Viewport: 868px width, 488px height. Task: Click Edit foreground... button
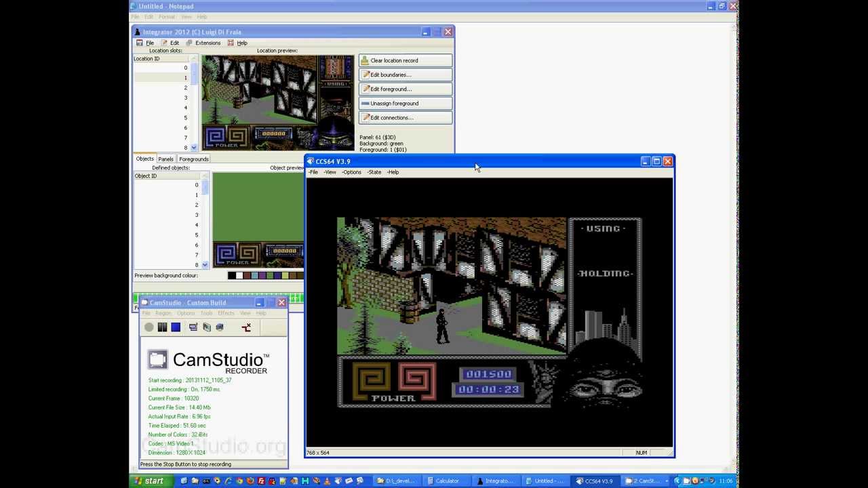click(x=406, y=89)
